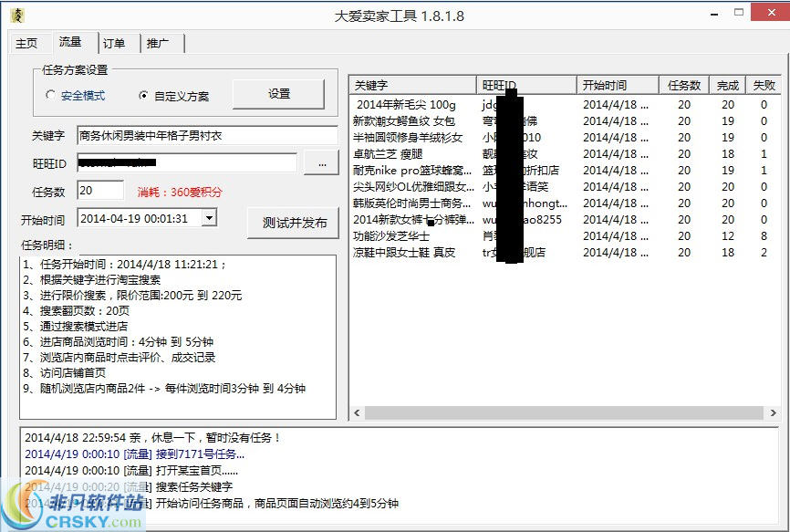
Task: Select the 流量 tab
Action: (x=70, y=41)
